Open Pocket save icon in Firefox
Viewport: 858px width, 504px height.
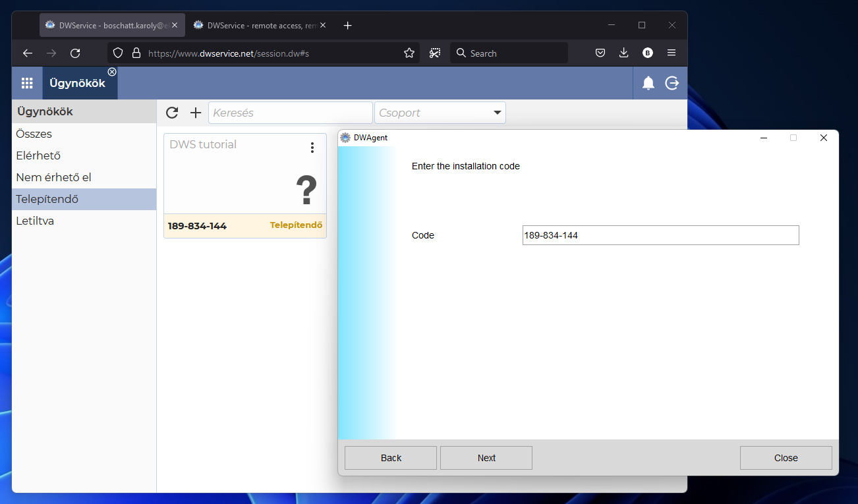[600, 53]
